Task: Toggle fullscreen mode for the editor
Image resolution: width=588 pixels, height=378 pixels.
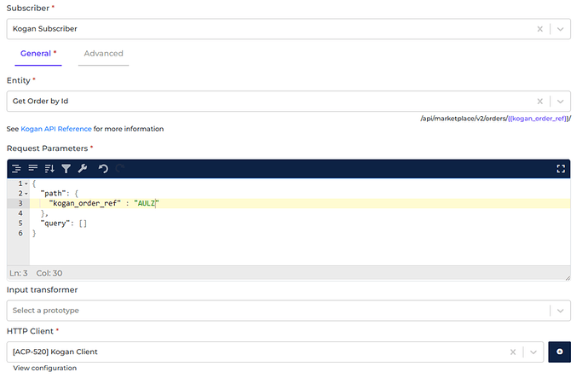Action: 561,169
